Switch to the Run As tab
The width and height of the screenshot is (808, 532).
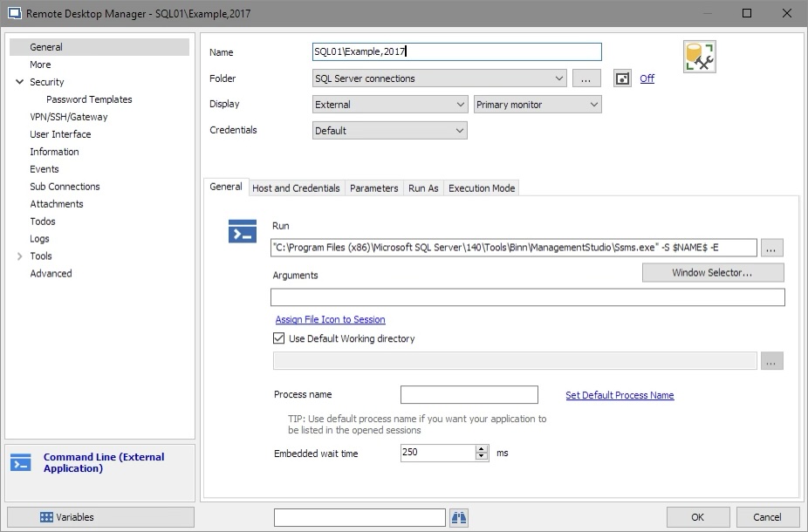pyautogui.click(x=423, y=188)
